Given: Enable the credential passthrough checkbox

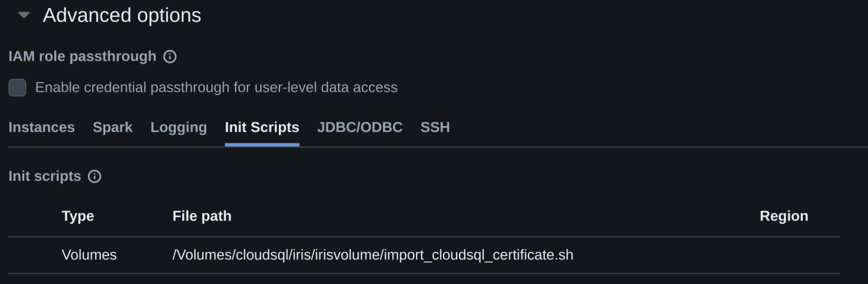Looking at the screenshot, I should (17, 87).
